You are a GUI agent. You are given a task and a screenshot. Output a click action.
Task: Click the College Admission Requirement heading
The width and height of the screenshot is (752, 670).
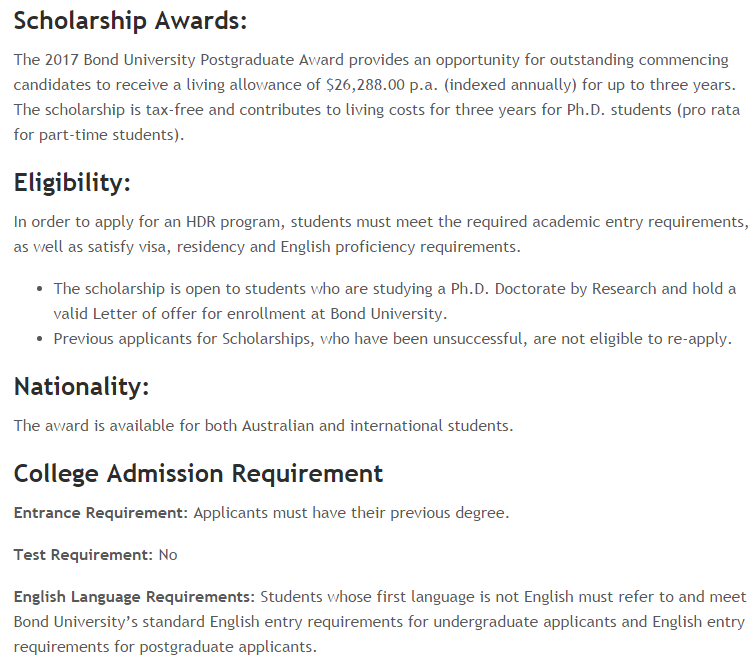pyautogui.click(x=198, y=474)
